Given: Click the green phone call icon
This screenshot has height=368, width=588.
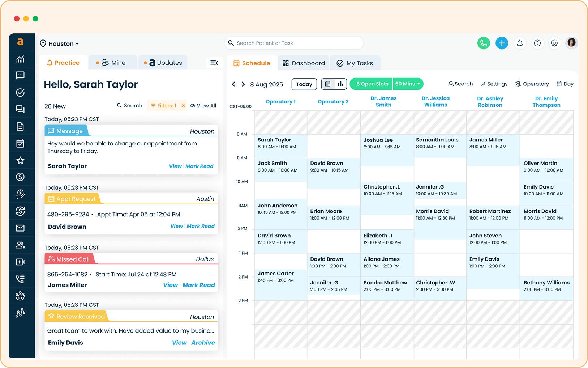Looking at the screenshot, I should click(x=484, y=43).
